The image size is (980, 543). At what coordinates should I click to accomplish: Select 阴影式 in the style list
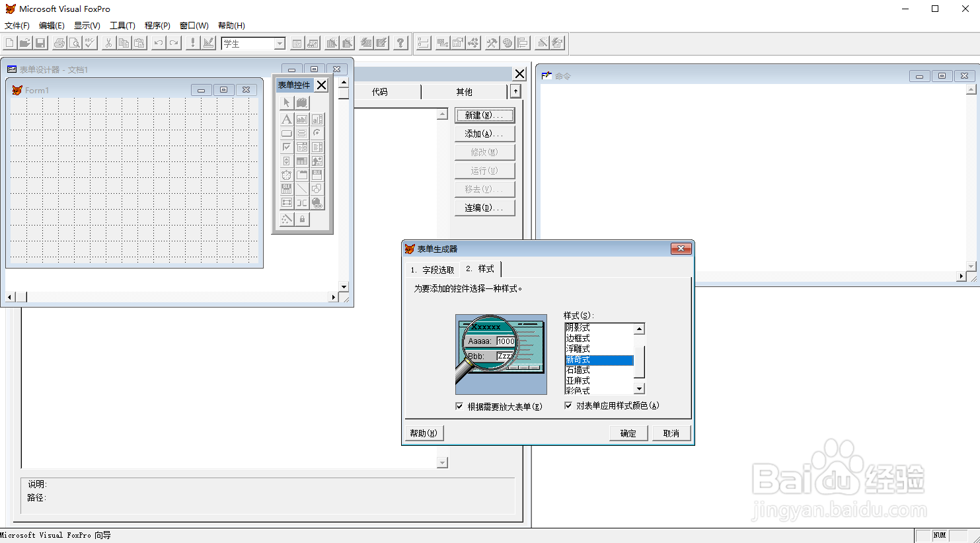[x=599, y=328]
